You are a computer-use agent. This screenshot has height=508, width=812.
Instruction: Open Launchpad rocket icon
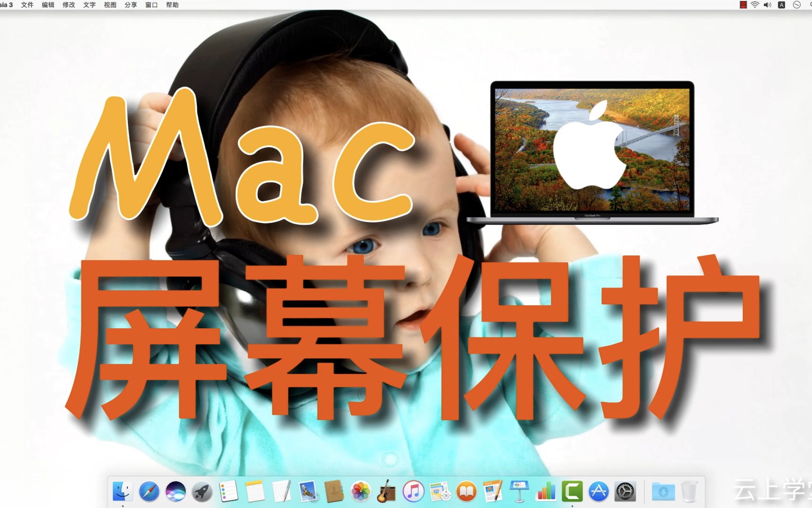click(202, 491)
